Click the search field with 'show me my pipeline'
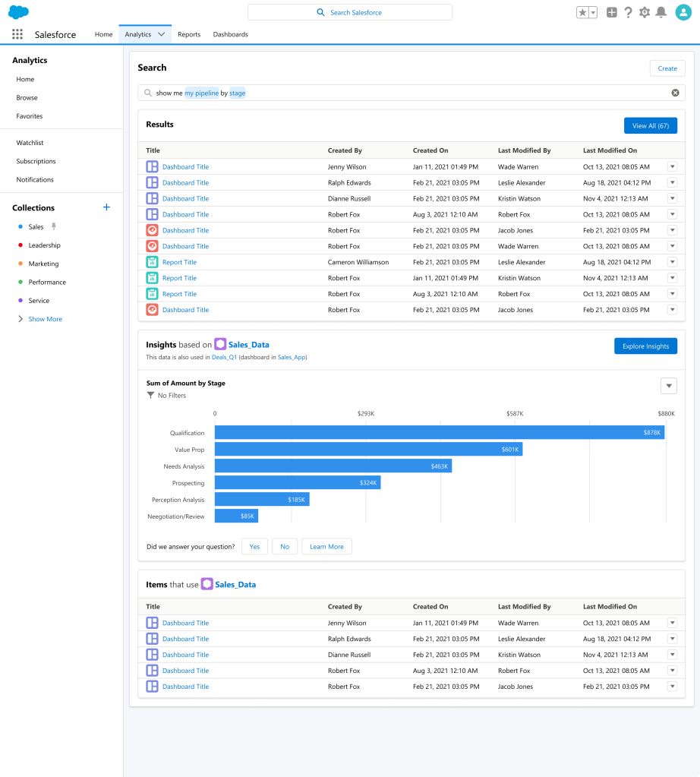Image resolution: width=700 pixels, height=777 pixels. [304, 91]
